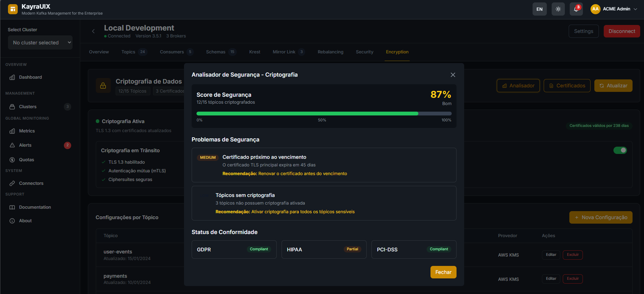Click the Quotas dollar icon in sidebar

click(x=12, y=160)
